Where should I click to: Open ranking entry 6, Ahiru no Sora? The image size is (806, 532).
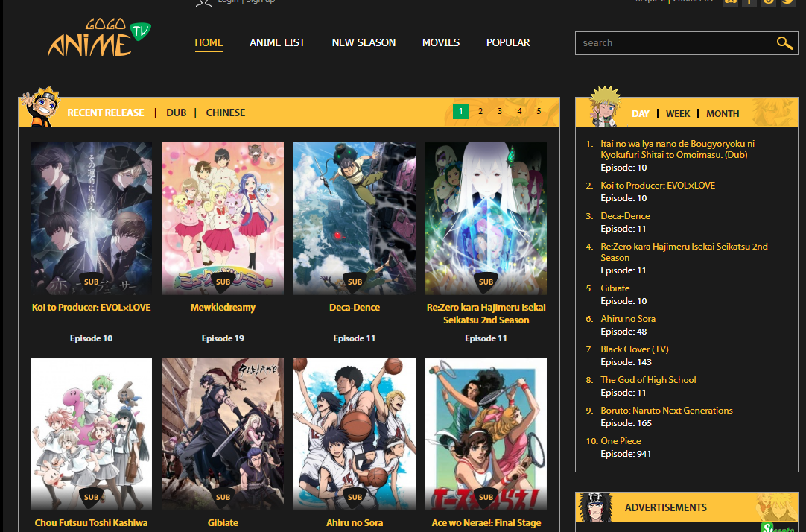pyautogui.click(x=628, y=319)
